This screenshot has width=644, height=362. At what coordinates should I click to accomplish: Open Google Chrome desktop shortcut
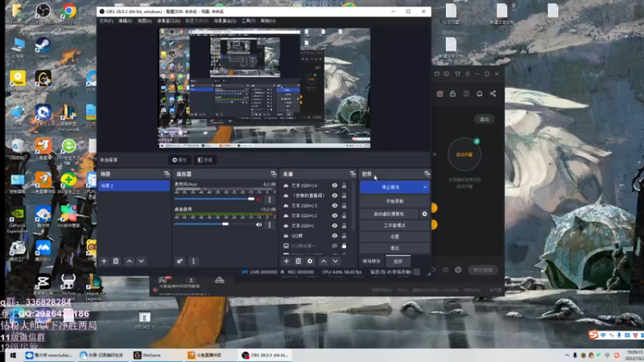click(68, 13)
